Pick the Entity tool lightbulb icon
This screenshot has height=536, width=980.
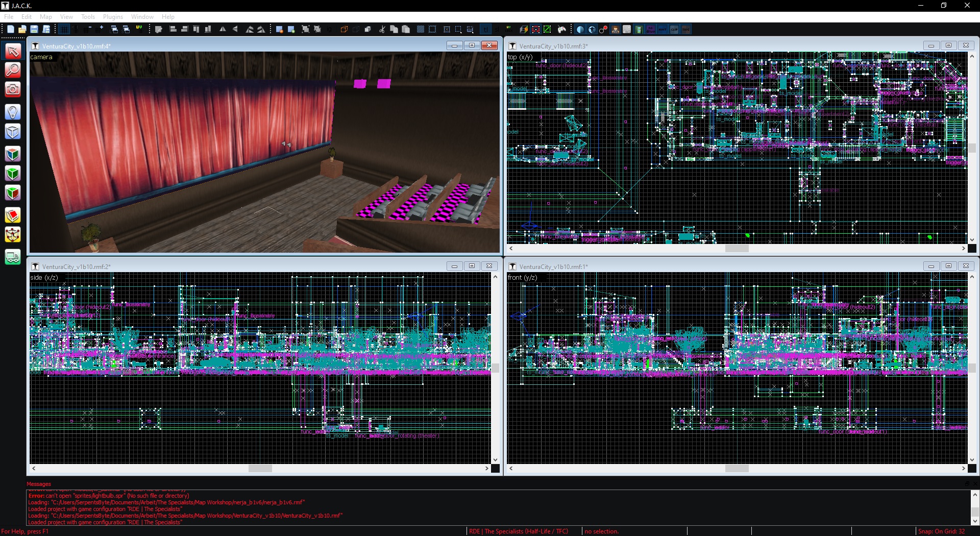pos(13,112)
